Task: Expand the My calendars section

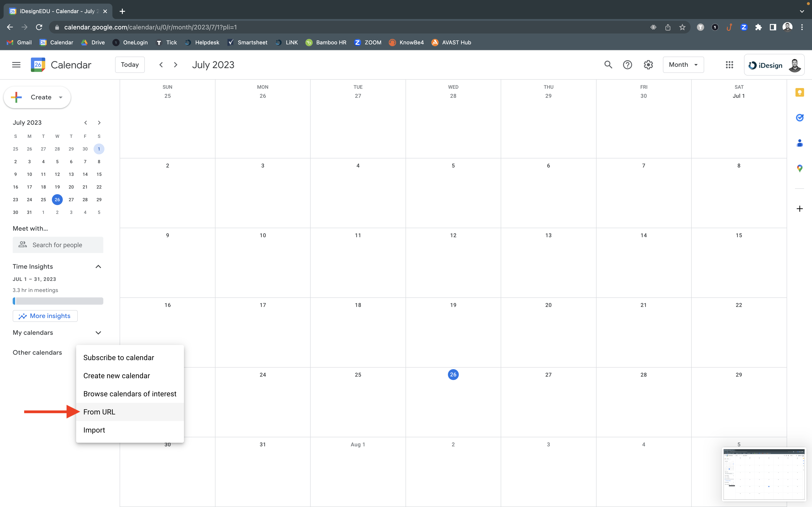Action: (98, 333)
